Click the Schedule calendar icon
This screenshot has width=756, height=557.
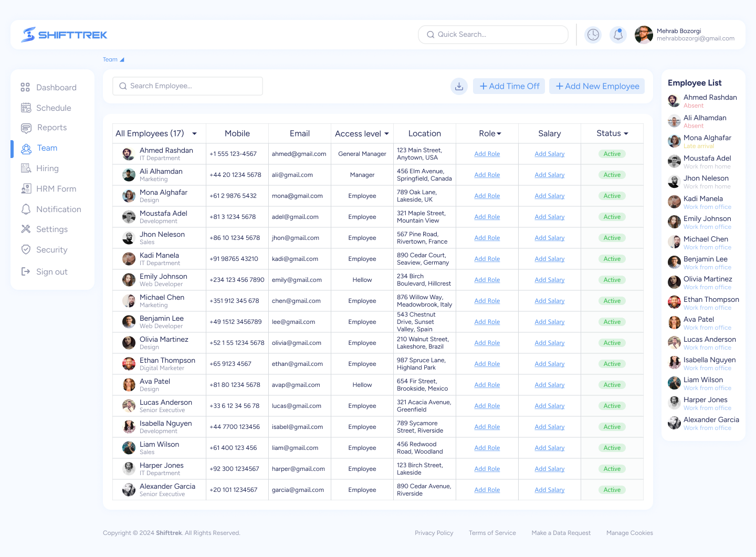pos(26,108)
